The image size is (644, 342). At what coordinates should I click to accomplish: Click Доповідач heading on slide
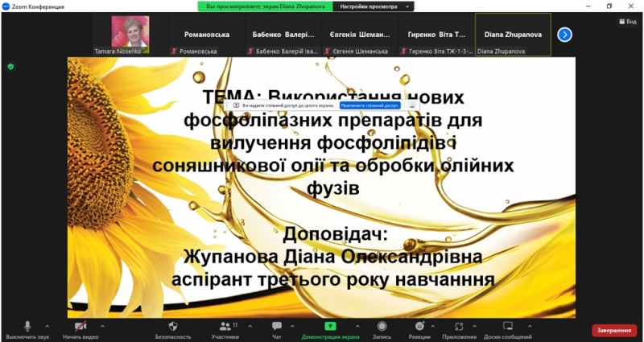pos(335,234)
